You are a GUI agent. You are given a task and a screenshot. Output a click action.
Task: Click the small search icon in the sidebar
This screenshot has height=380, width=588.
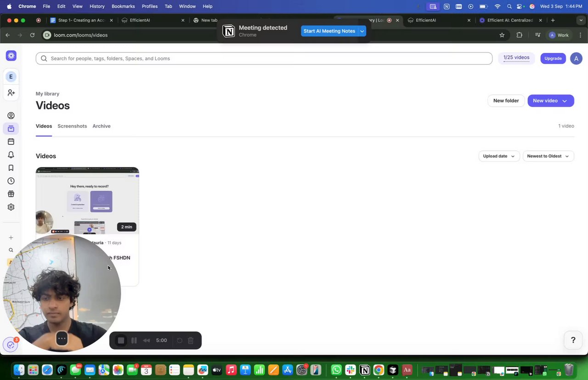tap(11, 250)
